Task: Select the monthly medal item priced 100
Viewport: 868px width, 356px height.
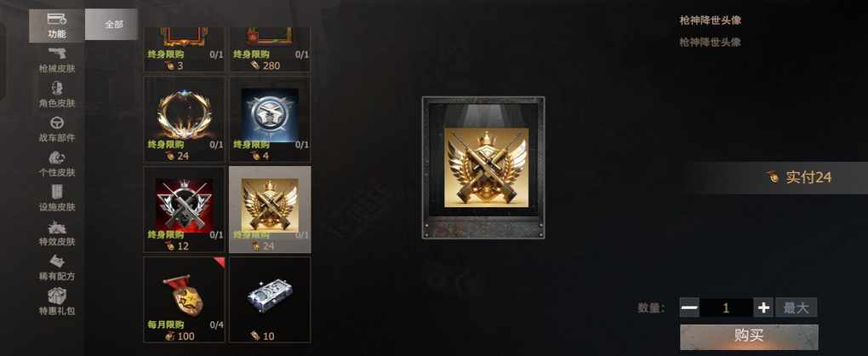Action: click(185, 300)
